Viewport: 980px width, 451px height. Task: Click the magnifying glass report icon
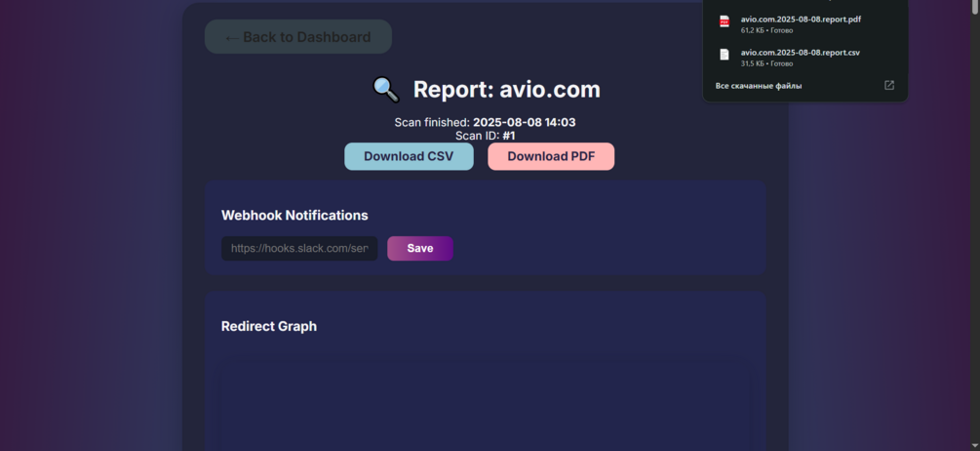385,90
